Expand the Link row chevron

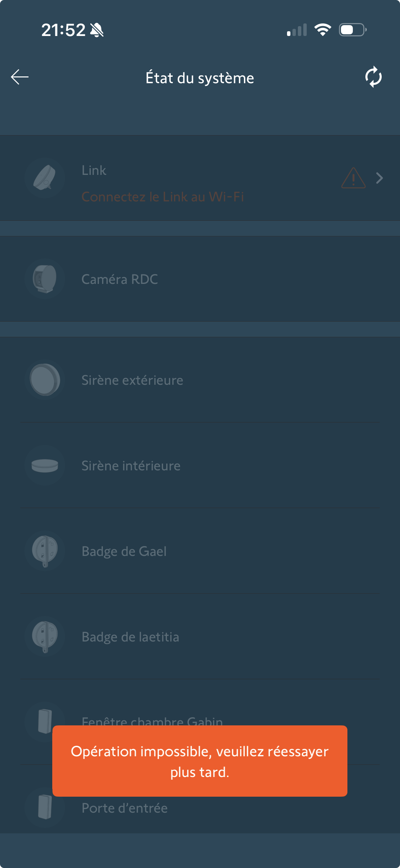[x=380, y=178]
